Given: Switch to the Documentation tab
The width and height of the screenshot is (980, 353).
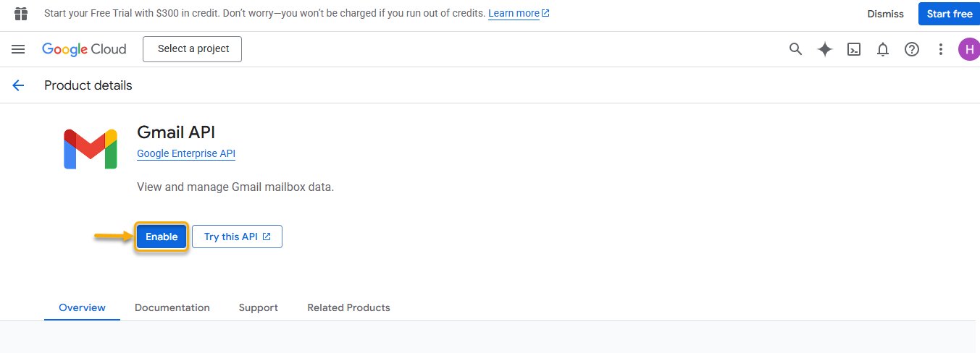Looking at the screenshot, I should (x=172, y=307).
